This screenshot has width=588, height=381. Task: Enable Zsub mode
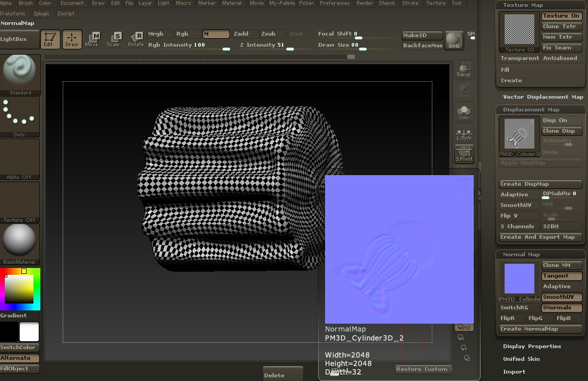pyautogui.click(x=272, y=34)
